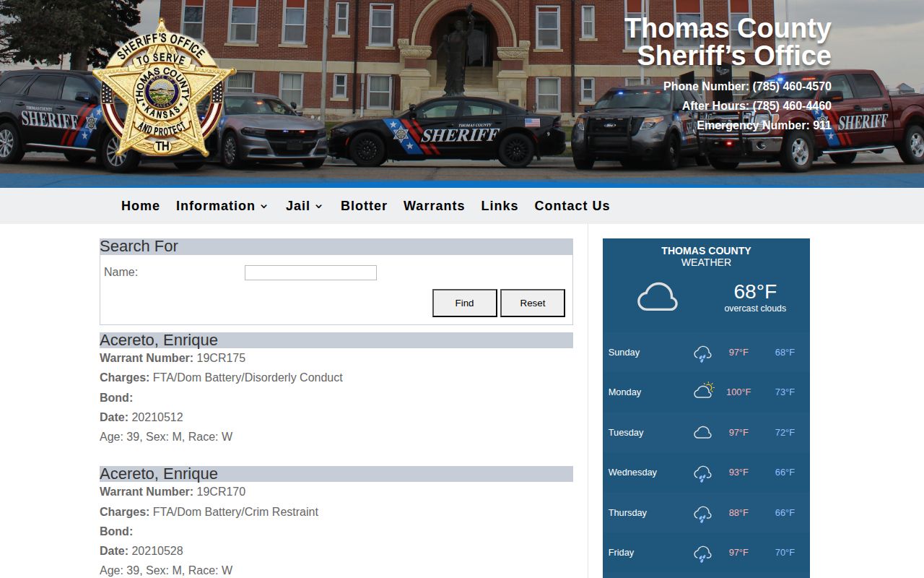924x578 pixels.
Task: Click Monday's partly sunny forecast icon
Action: [704, 391]
